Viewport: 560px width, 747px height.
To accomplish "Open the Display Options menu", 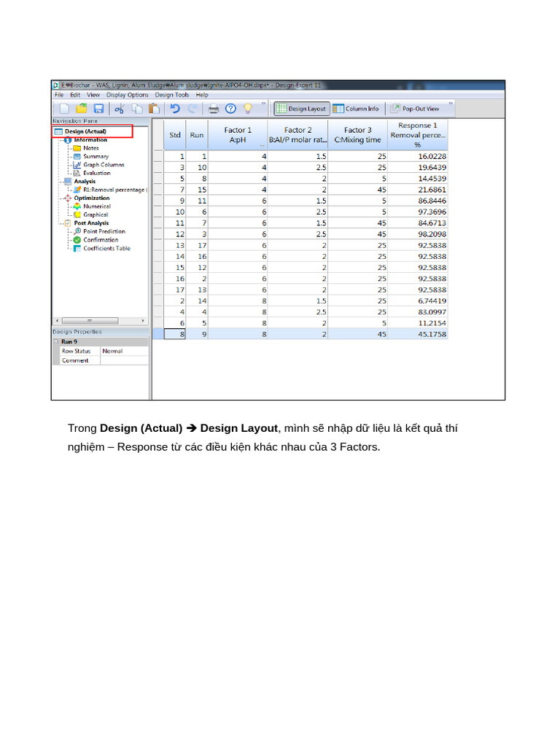I will click(x=127, y=95).
